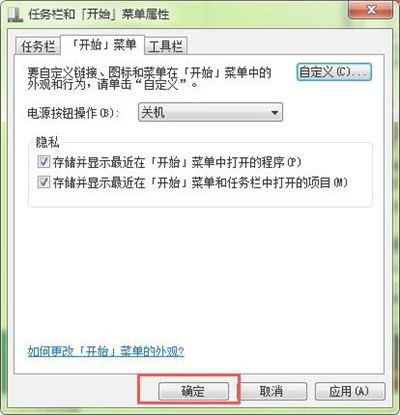This screenshot has height=415, width=400.
Task: Click the label text 菜单中打开的程序(P)
Action: click(x=246, y=163)
